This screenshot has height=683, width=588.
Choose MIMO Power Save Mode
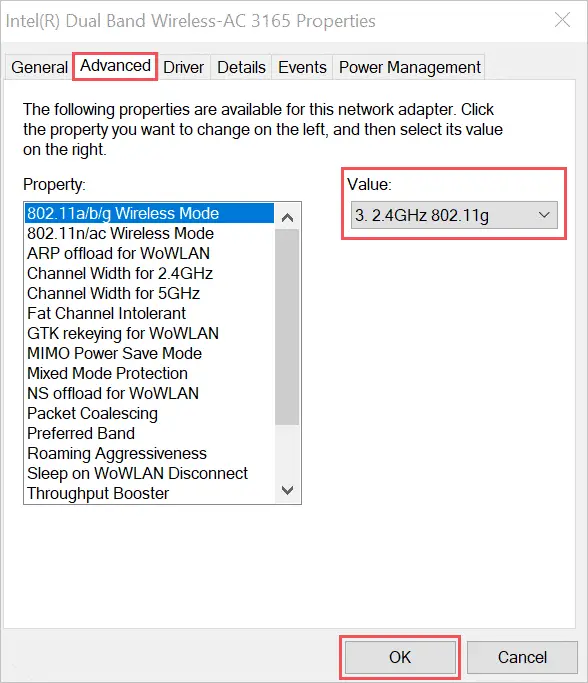pos(149,354)
